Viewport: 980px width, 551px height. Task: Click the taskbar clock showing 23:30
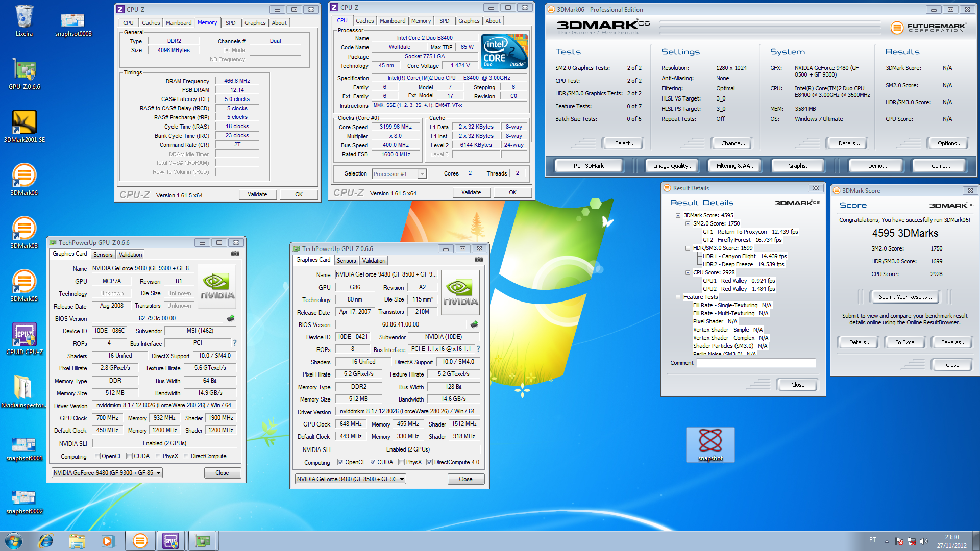tap(951, 541)
